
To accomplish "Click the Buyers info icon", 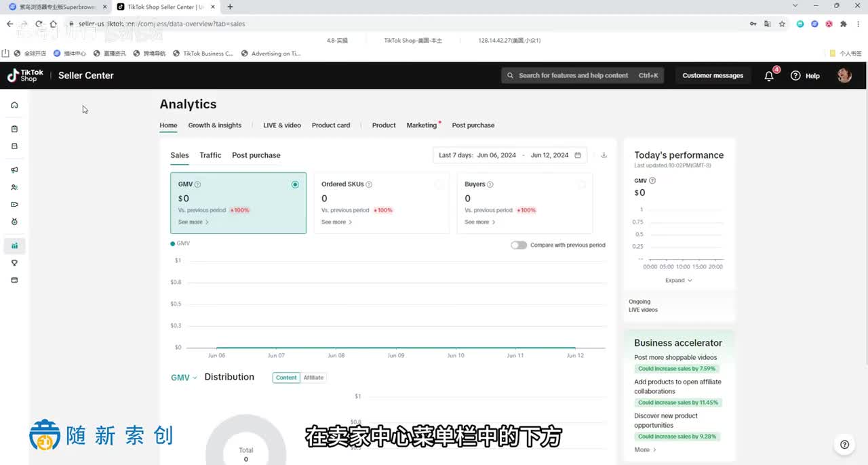I will pos(490,184).
